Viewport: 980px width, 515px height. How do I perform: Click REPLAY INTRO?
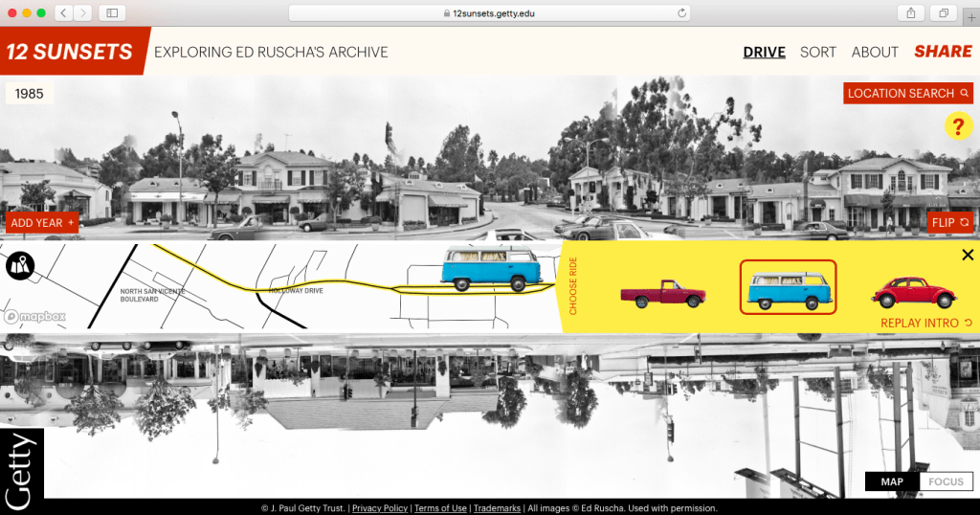(925, 323)
